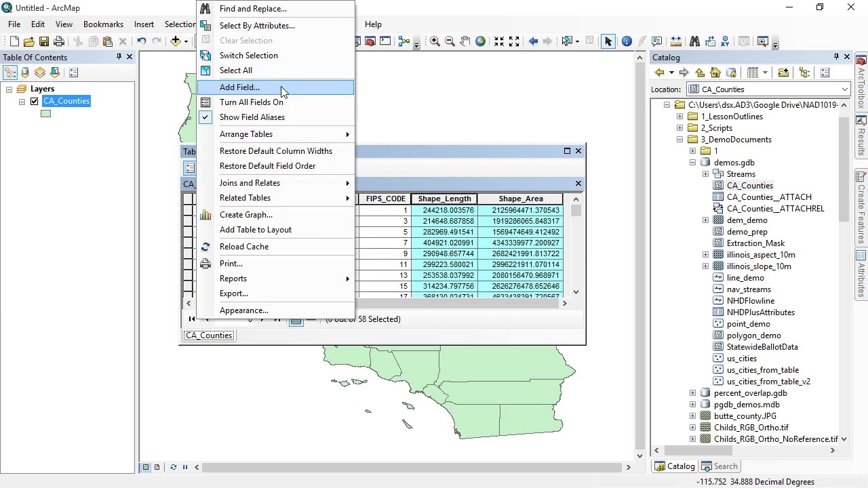Image resolution: width=868 pixels, height=488 pixels.
Task: Open the File menu
Action: (x=14, y=24)
